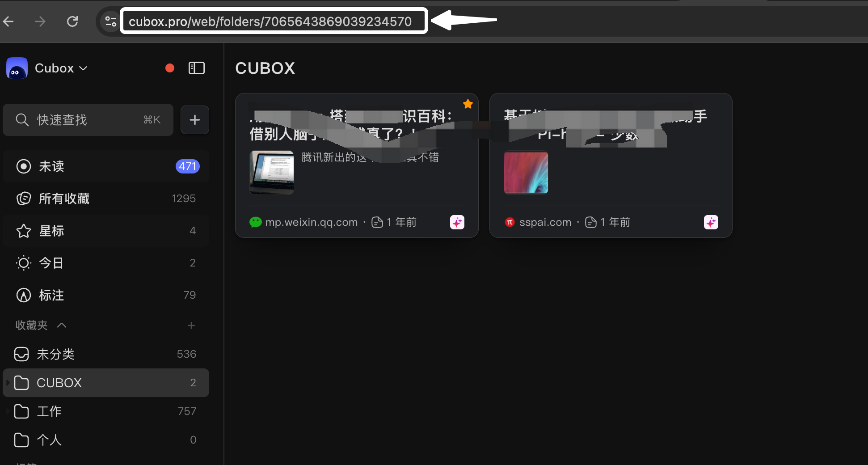Reload the page with the refresh icon
Image resolution: width=868 pixels, height=465 pixels.
72,21
